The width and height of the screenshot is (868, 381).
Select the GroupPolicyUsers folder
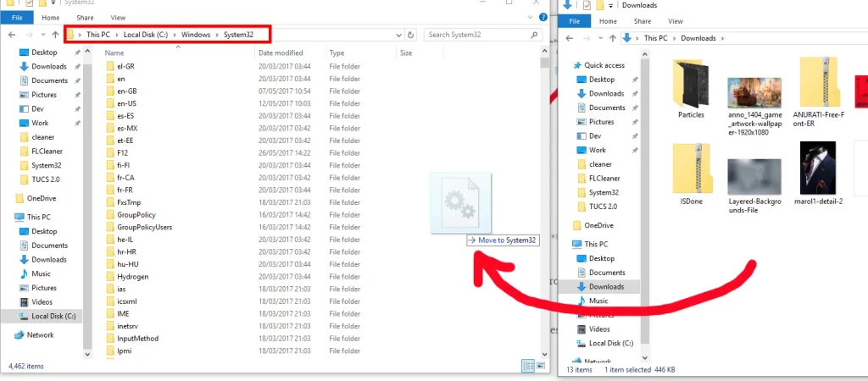pos(144,227)
